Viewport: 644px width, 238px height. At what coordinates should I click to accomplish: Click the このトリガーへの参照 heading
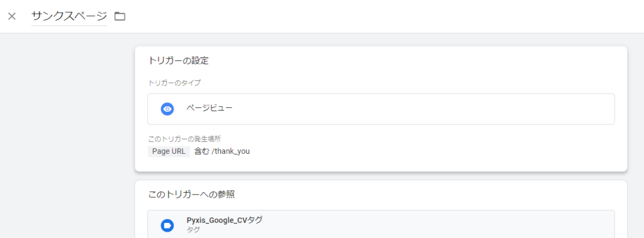click(x=191, y=195)
